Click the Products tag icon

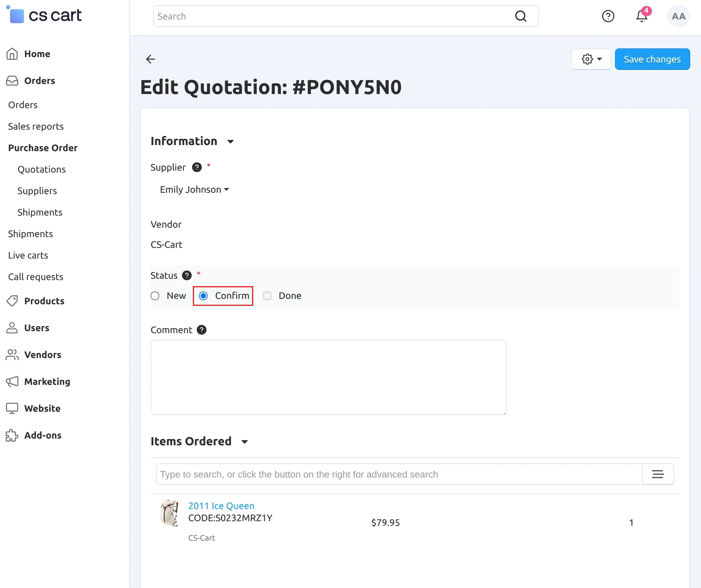pyautogui.click(x=12, y=301)
